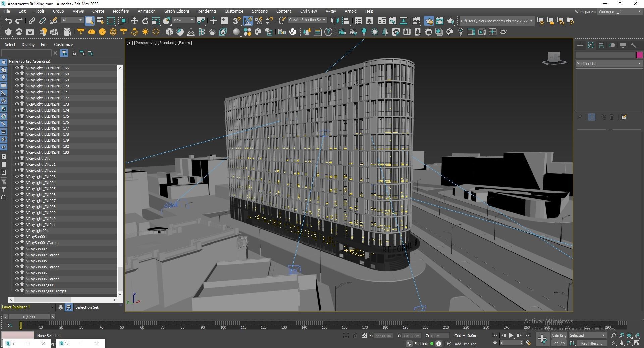
Task: Open the scene explorer Display menu
Action: tap(28, 44)
